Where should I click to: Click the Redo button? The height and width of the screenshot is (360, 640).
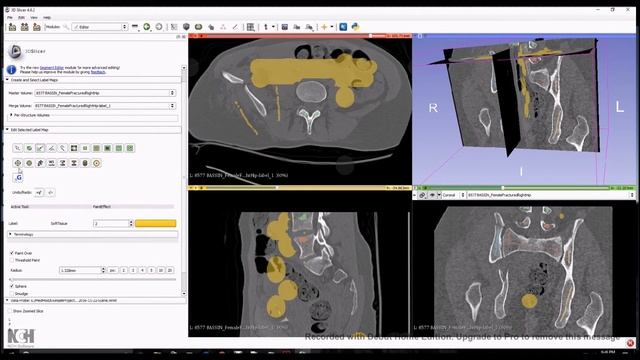[51, 192]
